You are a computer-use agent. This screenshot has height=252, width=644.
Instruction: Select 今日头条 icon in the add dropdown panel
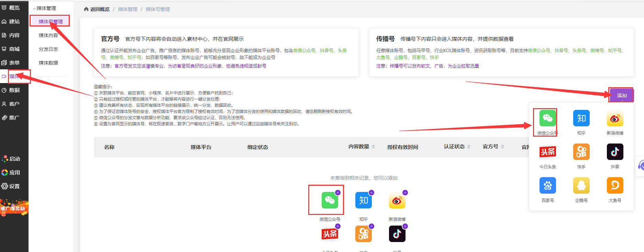pos(547,152)
